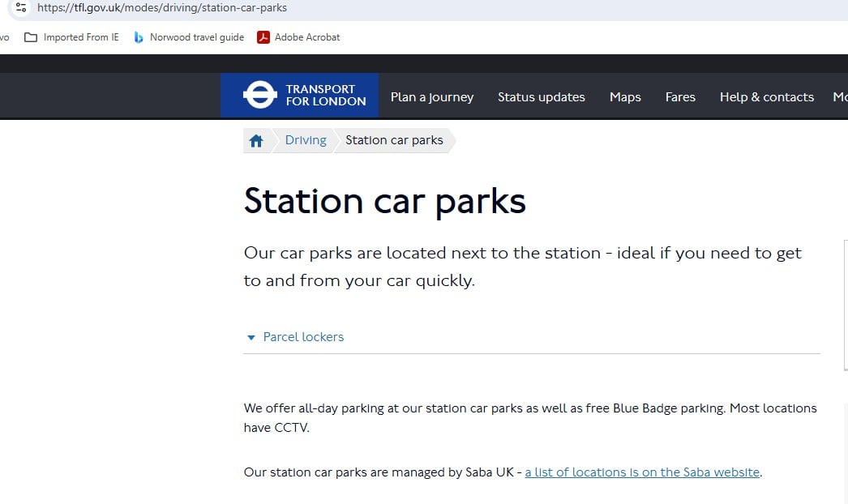The image size is (848, 504).
Task: Click the Station car parks page heading
Action: [384, 201]
